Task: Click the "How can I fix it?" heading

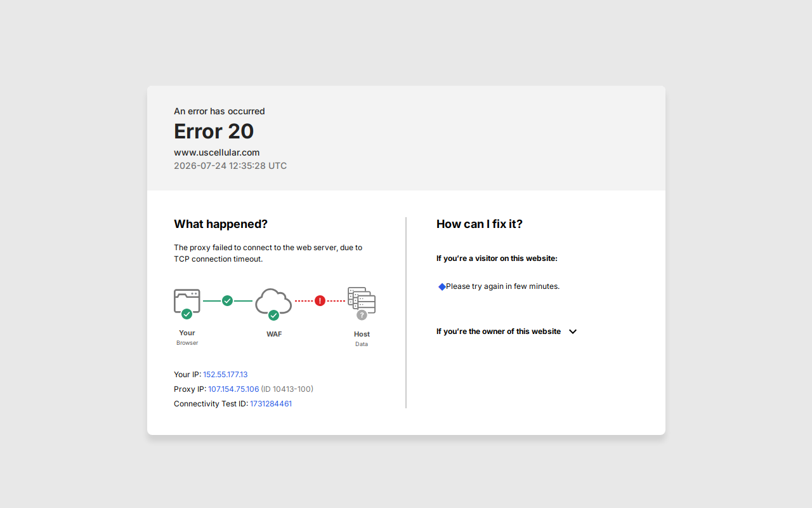Action: [x=480, y=224]
